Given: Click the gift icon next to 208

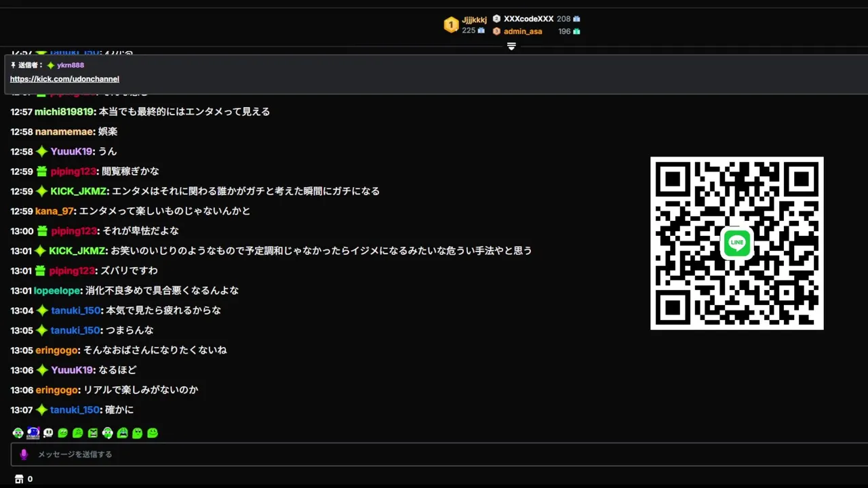Looking at the screenshot, I should click(x=576, y=19).
